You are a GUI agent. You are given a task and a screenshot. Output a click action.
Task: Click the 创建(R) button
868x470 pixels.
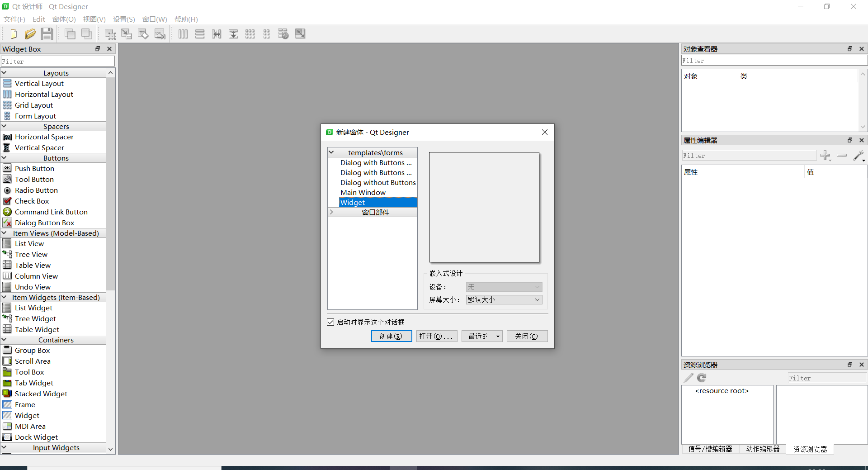click(392, 336)
